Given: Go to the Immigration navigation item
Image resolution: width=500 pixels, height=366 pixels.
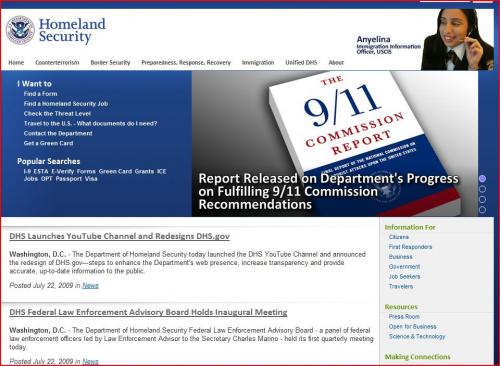Looking at the screenshot, I should coord(258,63).
